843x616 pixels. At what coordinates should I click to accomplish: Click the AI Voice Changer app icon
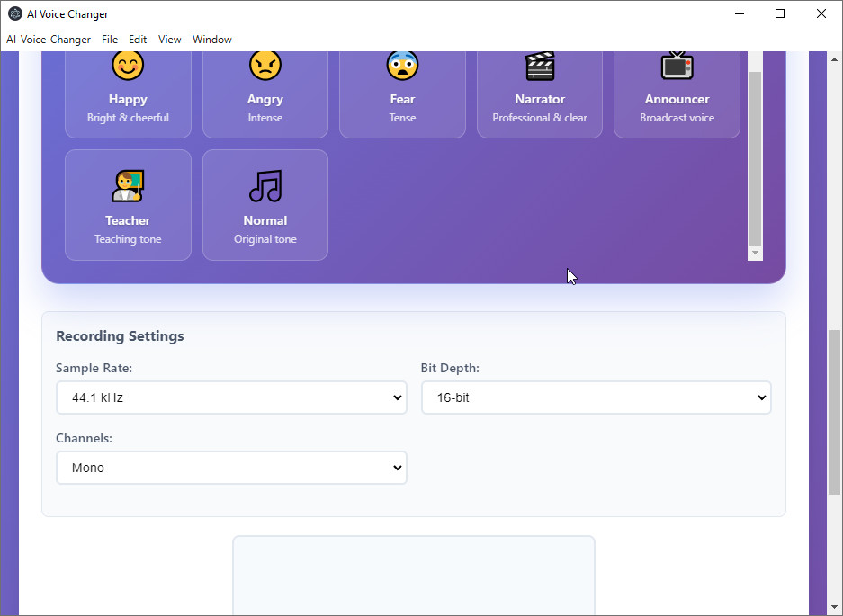[x=14, y=13]
